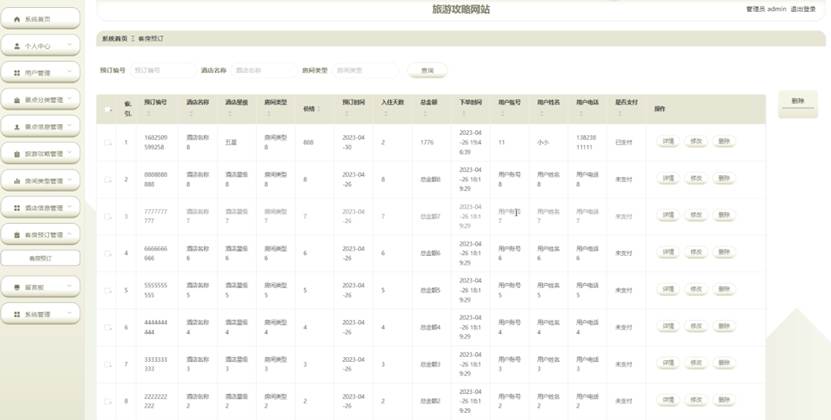Image resolution: width=831 pixels, height=420 pixels.
Task: Click the grid icon beside 用户管理
Action: pyautogui.click(x=16, y=73)
